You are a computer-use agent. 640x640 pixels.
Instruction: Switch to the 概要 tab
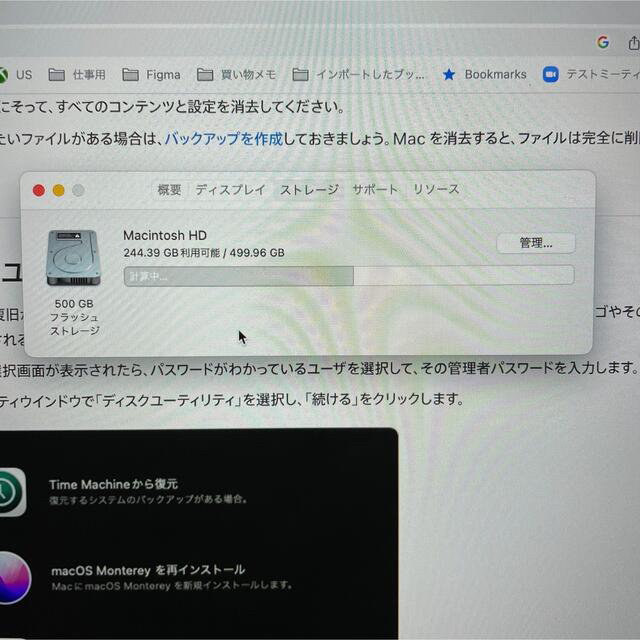pyautogui.click(x=169, y=190)
